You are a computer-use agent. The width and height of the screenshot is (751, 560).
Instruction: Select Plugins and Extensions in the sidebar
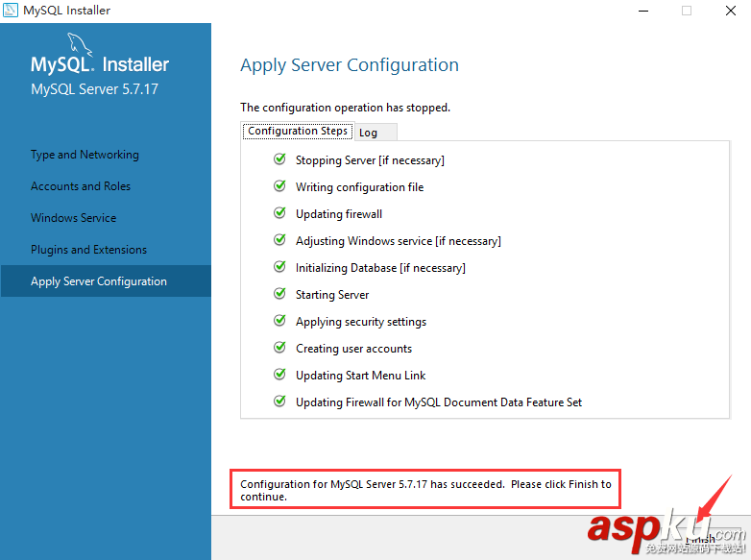click(x=89, y=250)
